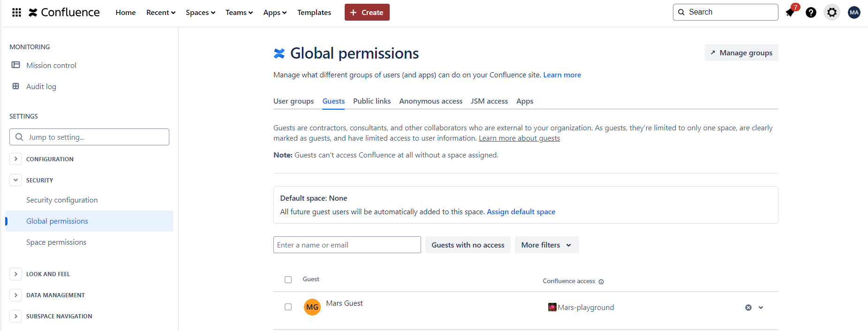Viewport: 868px width, 331px height.
Task: Switch to the User groups tab
Action: coord(294,101)
